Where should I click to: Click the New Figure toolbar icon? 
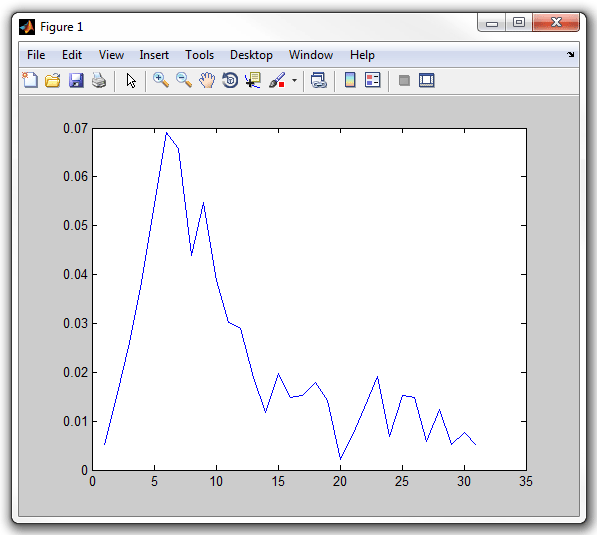30,80
